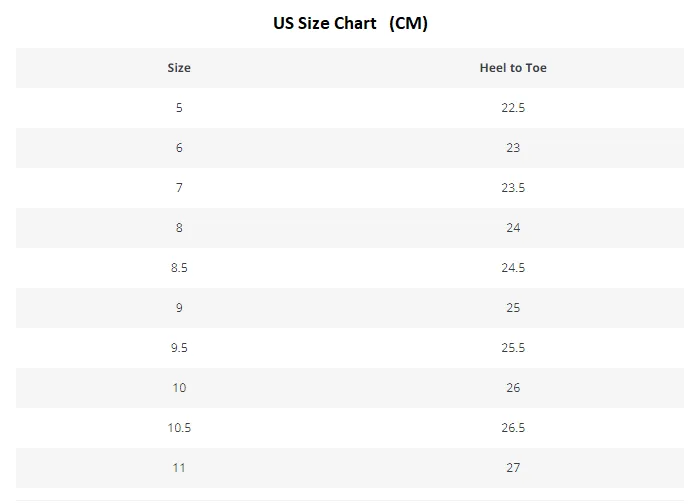
Task: Click the US Size Chart (CM) title
Action: click(x=350, y=23)
